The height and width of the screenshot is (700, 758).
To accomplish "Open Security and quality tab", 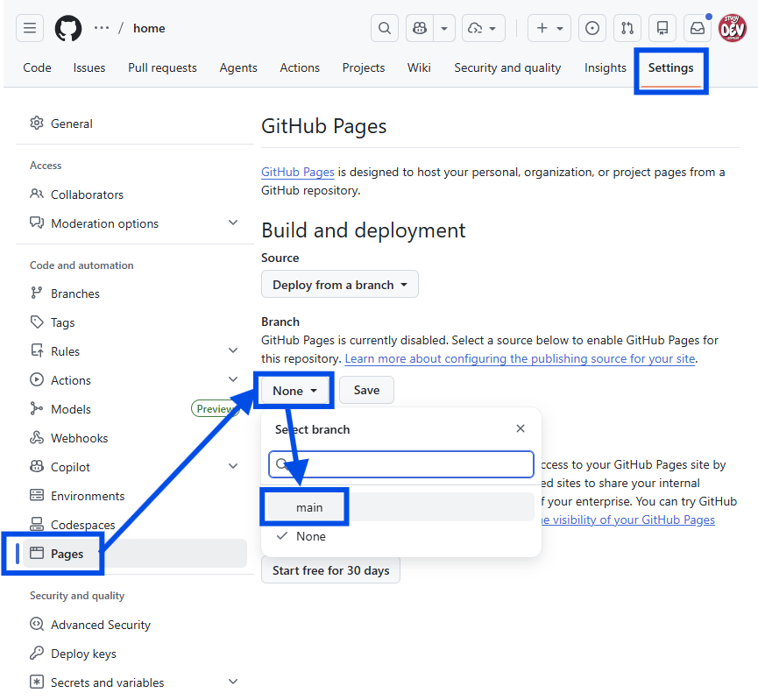I will click(507, 67).
